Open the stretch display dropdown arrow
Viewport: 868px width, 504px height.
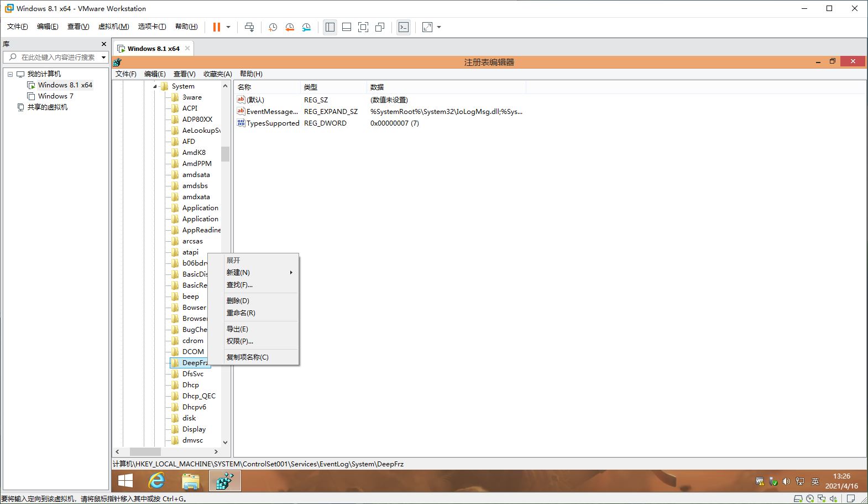[439, 27]
